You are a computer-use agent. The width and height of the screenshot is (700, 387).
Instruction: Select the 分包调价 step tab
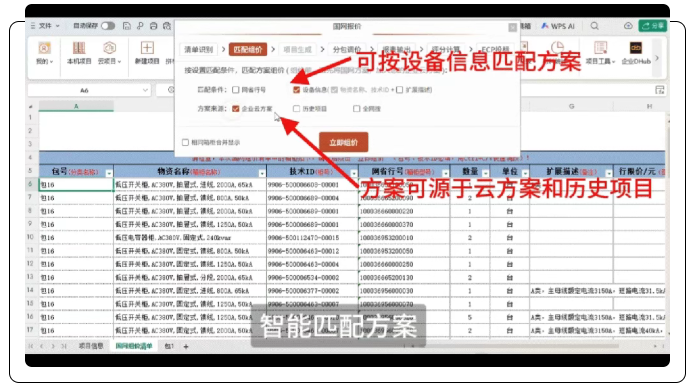coord(347,50)
